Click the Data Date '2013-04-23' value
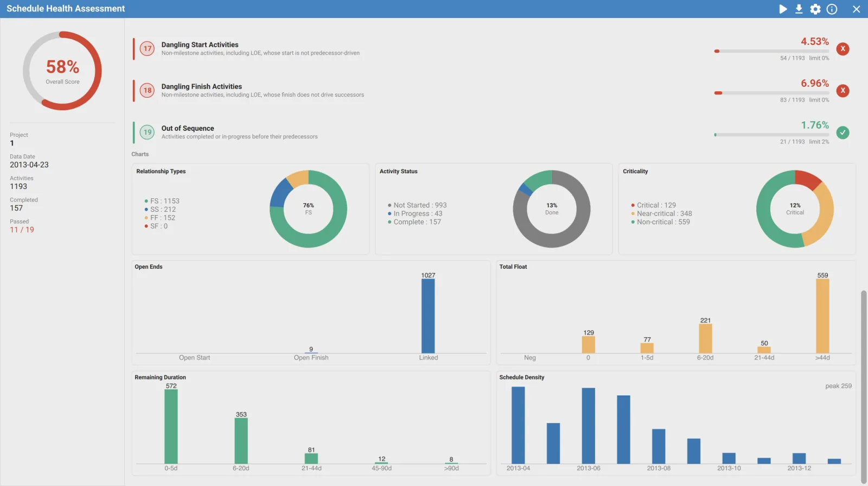This screenshot has width=868, height=486. pyautogui.click(x=29, y=165)
